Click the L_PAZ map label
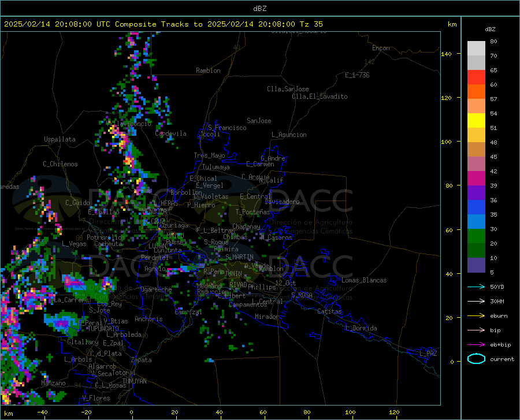This screenshot has width=520, height=420. [x=428, y=354]
